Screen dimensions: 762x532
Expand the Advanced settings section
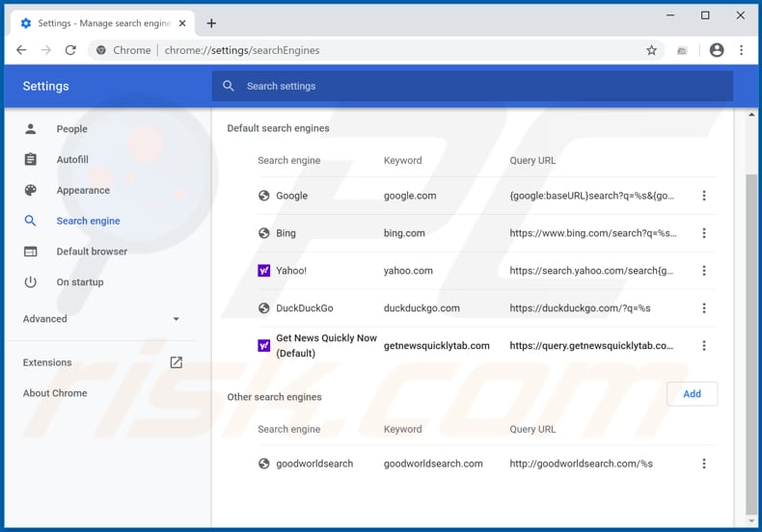click(101, 319)
